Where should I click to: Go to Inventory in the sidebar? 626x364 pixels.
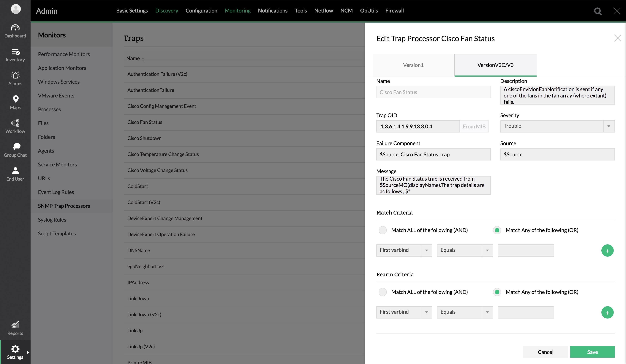coord(15,55)
